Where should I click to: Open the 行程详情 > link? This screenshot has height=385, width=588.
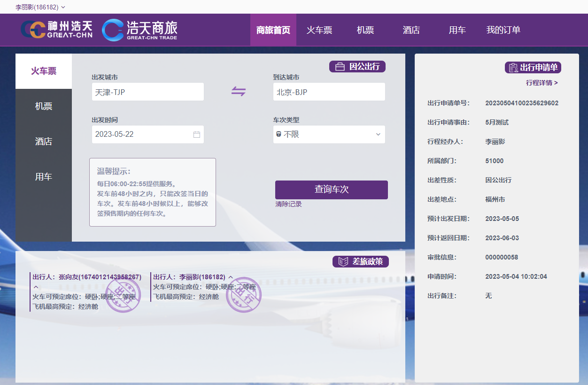[x=542, y=83]
